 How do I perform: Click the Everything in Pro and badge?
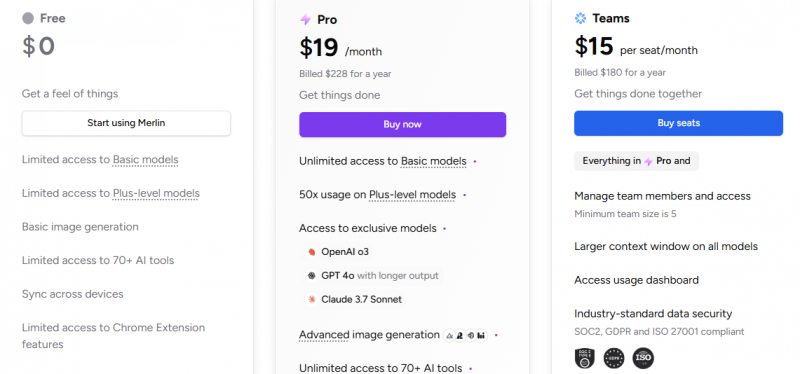click(x=636, y=161)
